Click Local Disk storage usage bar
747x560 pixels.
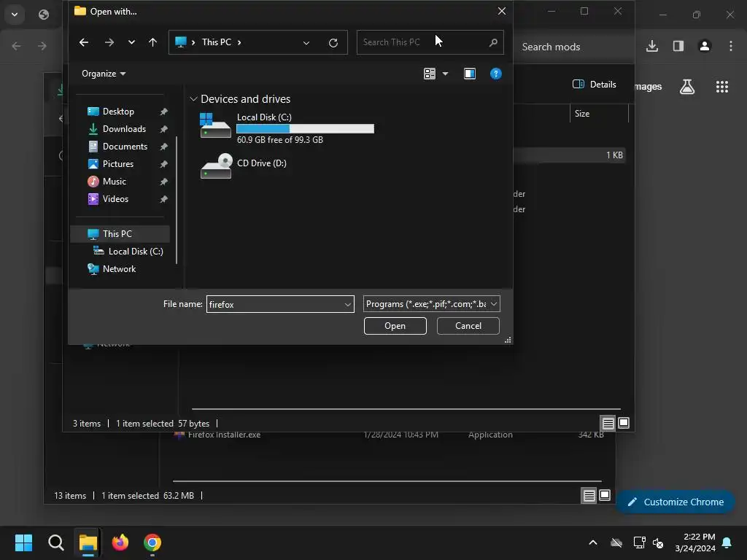click(305, 128)
